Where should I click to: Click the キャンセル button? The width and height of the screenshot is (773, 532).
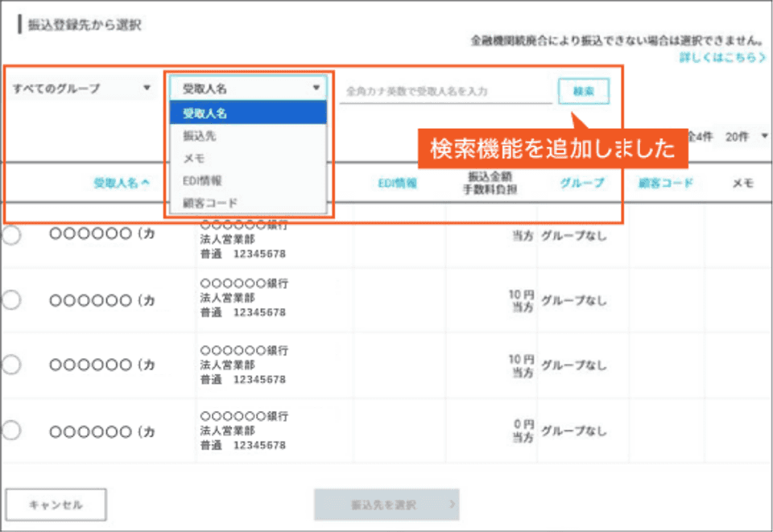pos(56,505)
